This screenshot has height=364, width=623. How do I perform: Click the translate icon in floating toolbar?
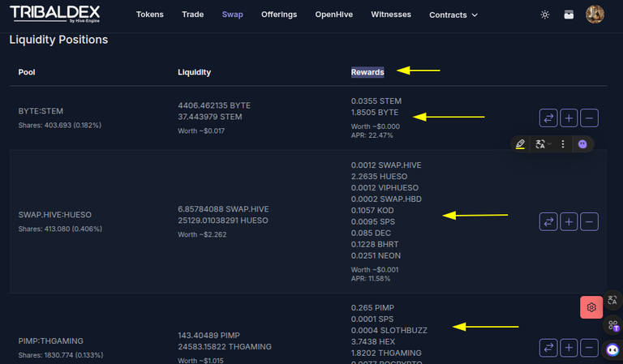coord(540,144)
